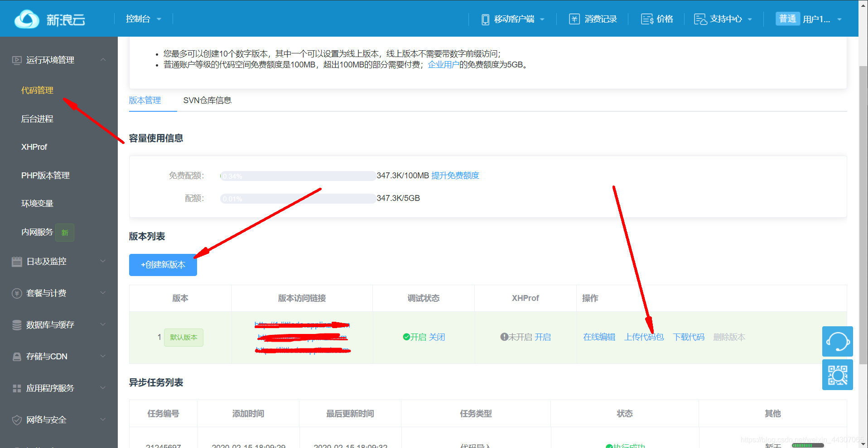
Task: Click the 应用程序服务 grid icon
Action: pyautogui.click(x=17, y=388)
